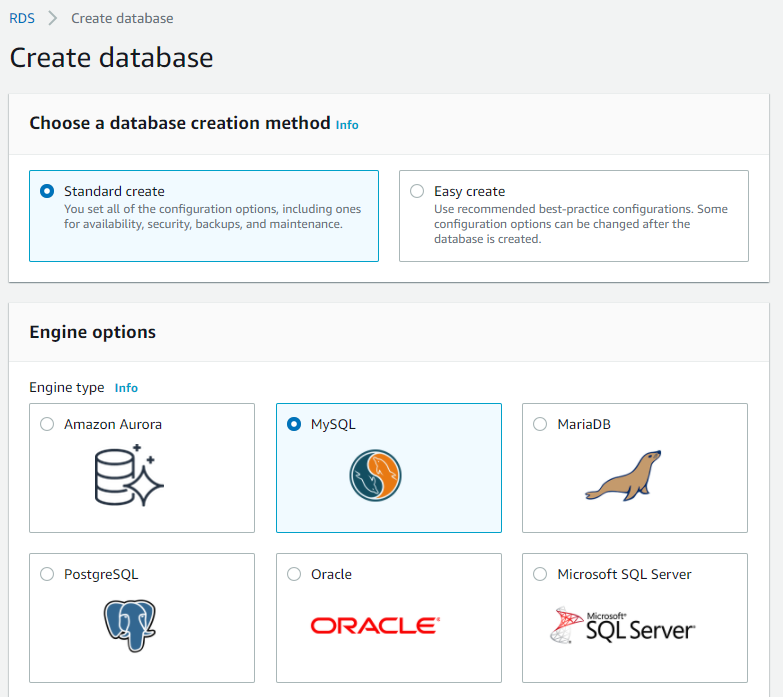Choose the MariaDB engine radio button

[540, 424]
